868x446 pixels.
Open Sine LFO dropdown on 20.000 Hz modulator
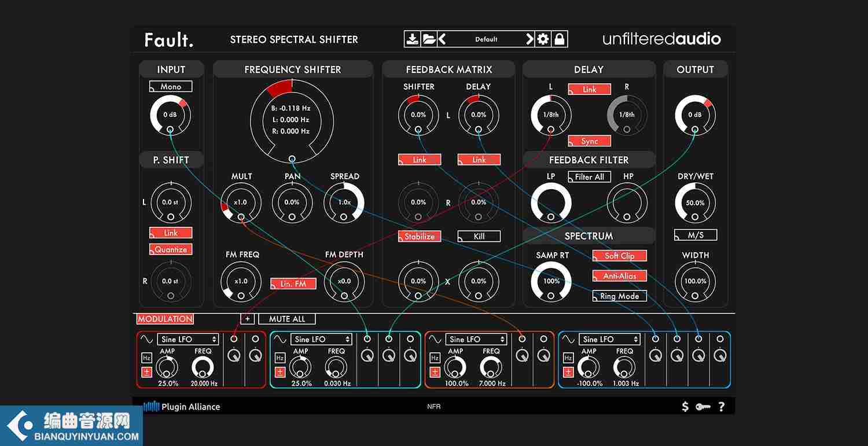[x=187, y=339]
